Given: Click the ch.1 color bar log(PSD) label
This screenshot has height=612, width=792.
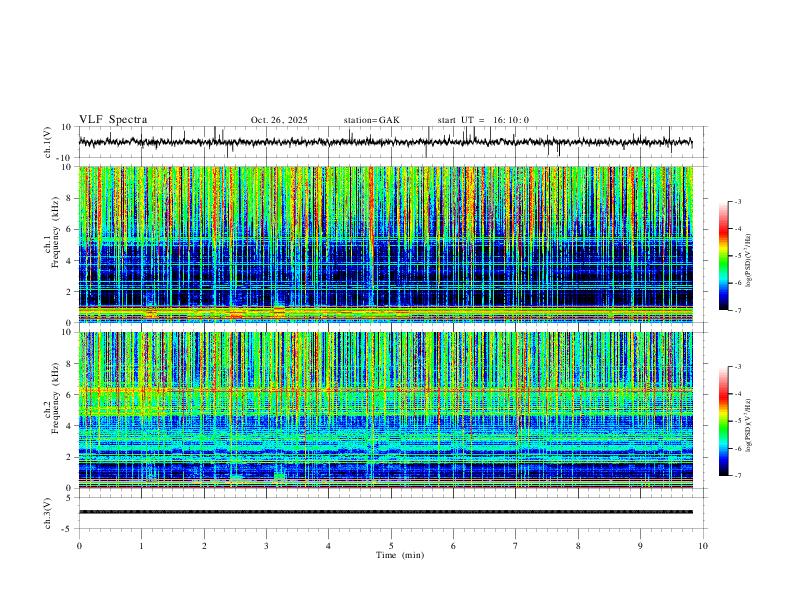Looking at the screenshot, I should point(749,261).
